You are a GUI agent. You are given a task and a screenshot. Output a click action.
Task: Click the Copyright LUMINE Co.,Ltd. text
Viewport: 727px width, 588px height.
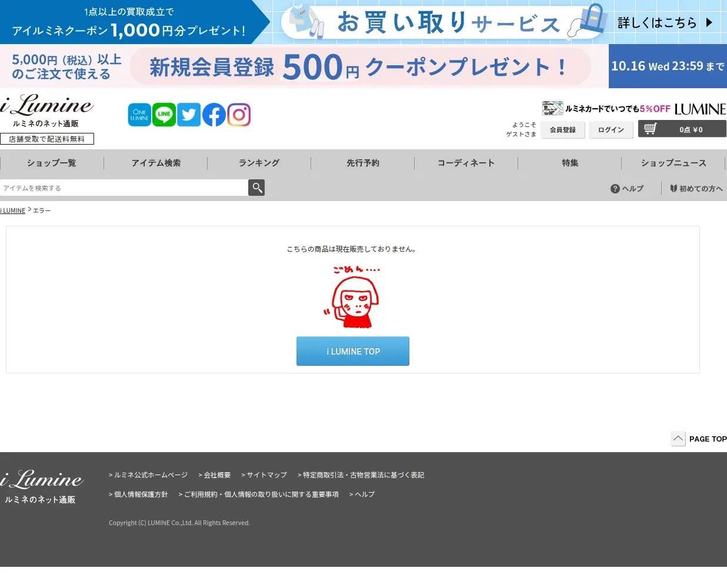pyautogui.click(x=179, y=523)
